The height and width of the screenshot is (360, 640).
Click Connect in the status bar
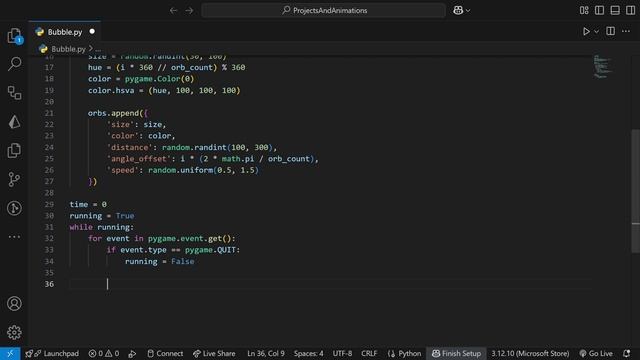coord(165,353)
